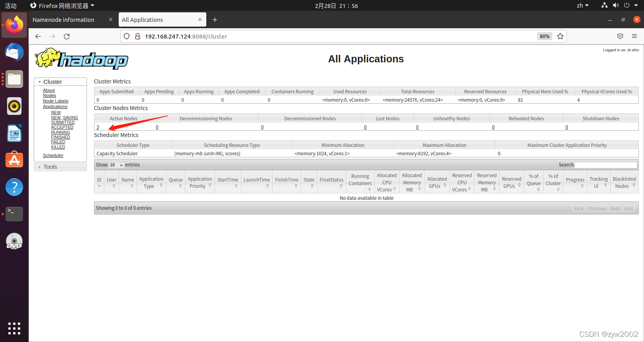Open Firefox app menu in top bar
This screenshot has height=342, width=644.
pyautogui.click(x=62, y=6)
